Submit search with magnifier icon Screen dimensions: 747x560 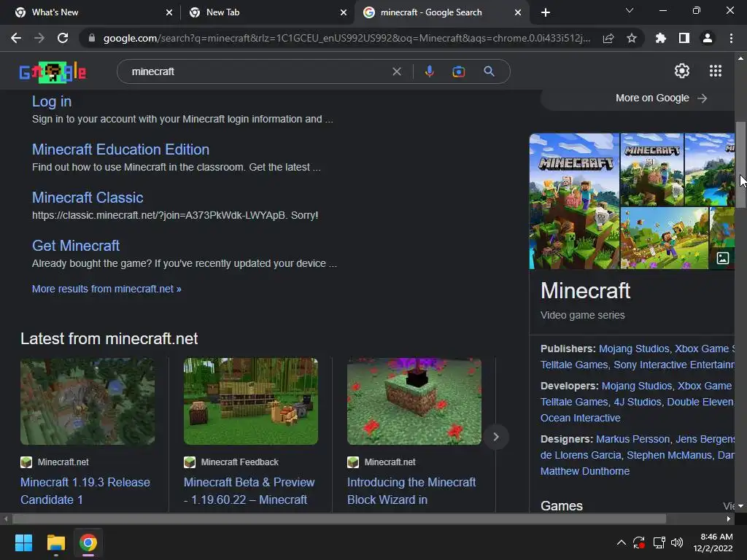(489, 71)
